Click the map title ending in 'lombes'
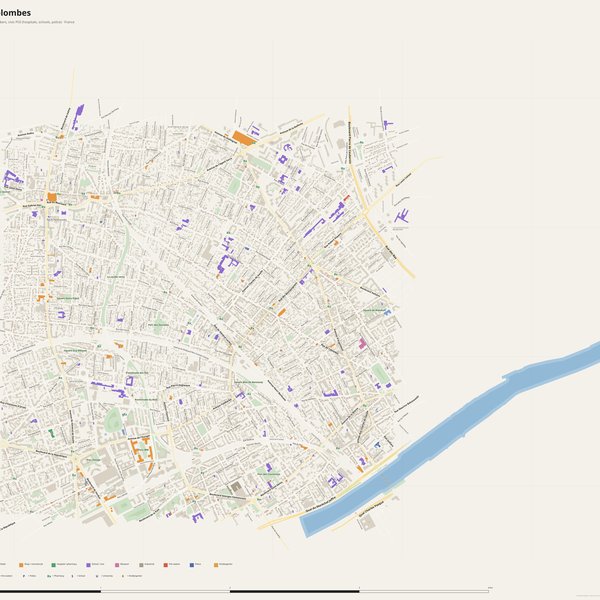The height and width of the screenshot is (600, 600). [x=15, y=13]
